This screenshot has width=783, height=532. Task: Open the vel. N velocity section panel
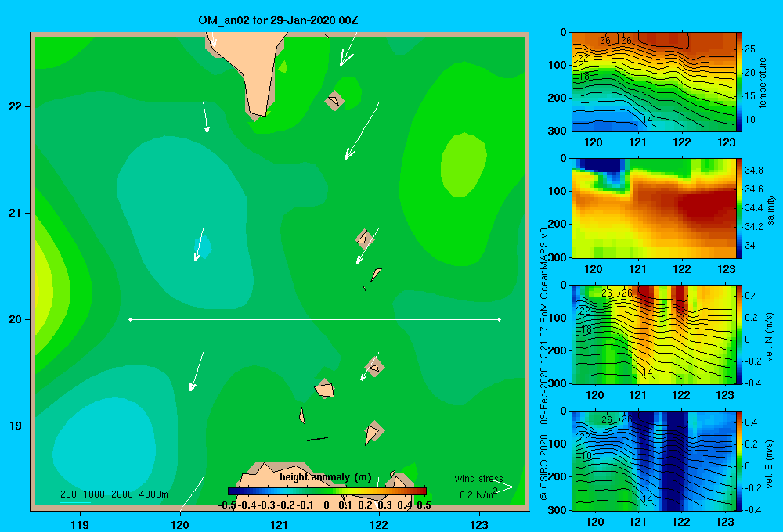(x=653, y=334)
